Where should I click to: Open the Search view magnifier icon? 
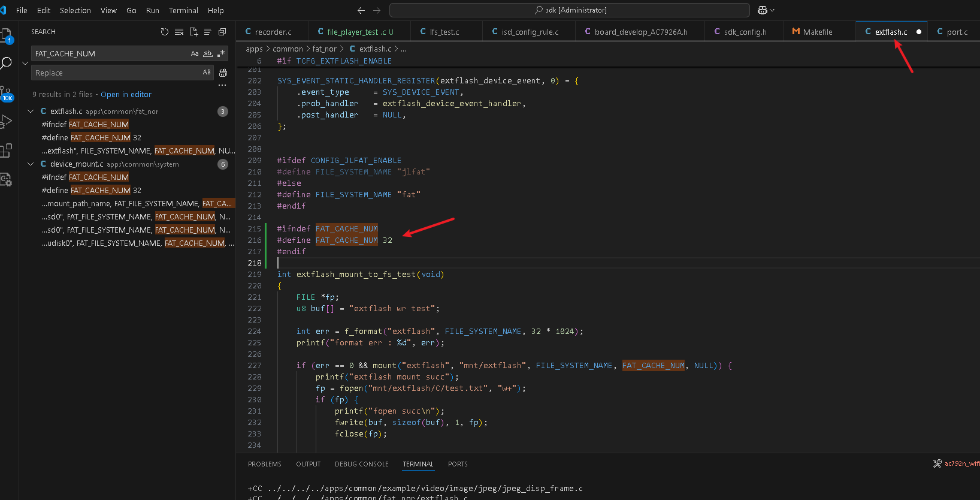6,63
